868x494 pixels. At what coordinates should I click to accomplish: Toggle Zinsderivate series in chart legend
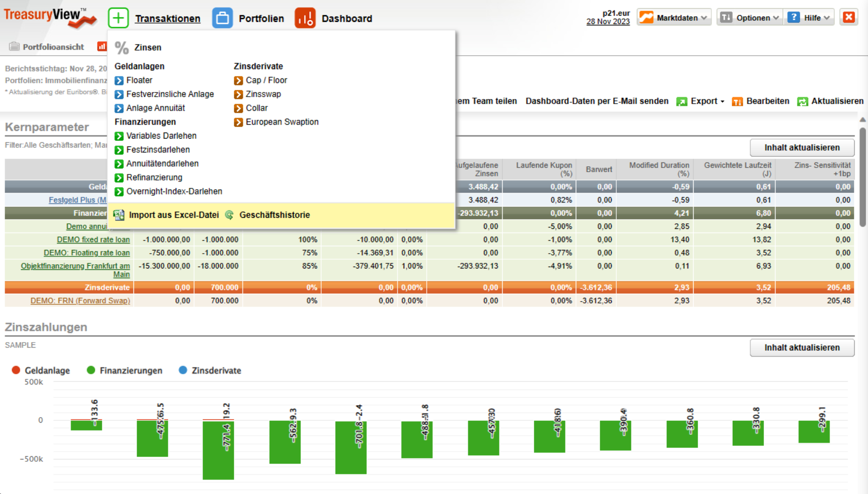click(210, 371)
